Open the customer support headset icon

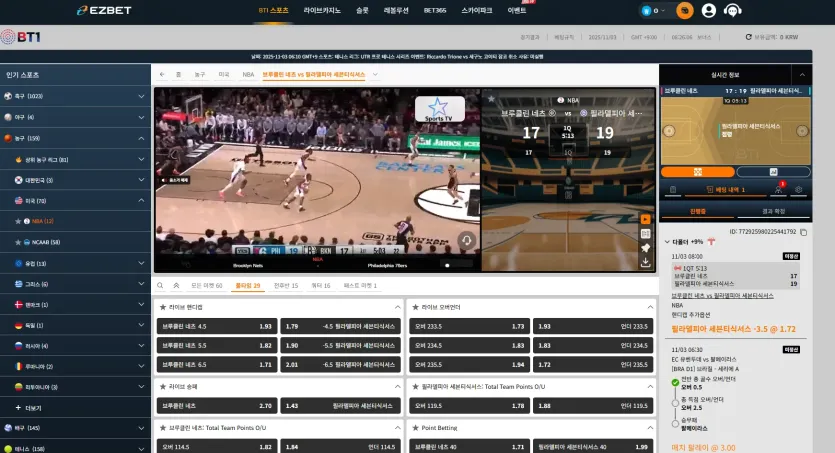733,11
